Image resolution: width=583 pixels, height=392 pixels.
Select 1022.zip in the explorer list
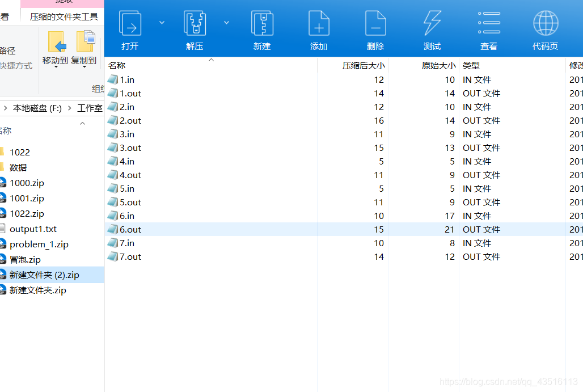(x=27, y=214)
